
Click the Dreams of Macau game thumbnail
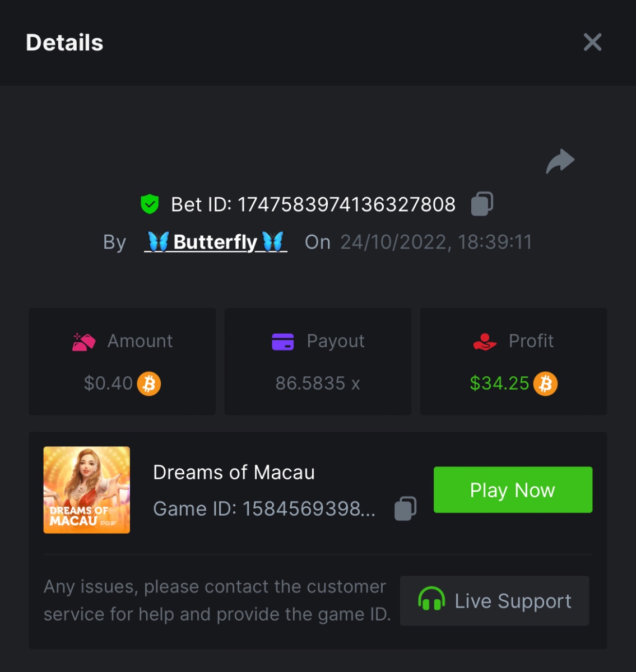coord(87,490)
